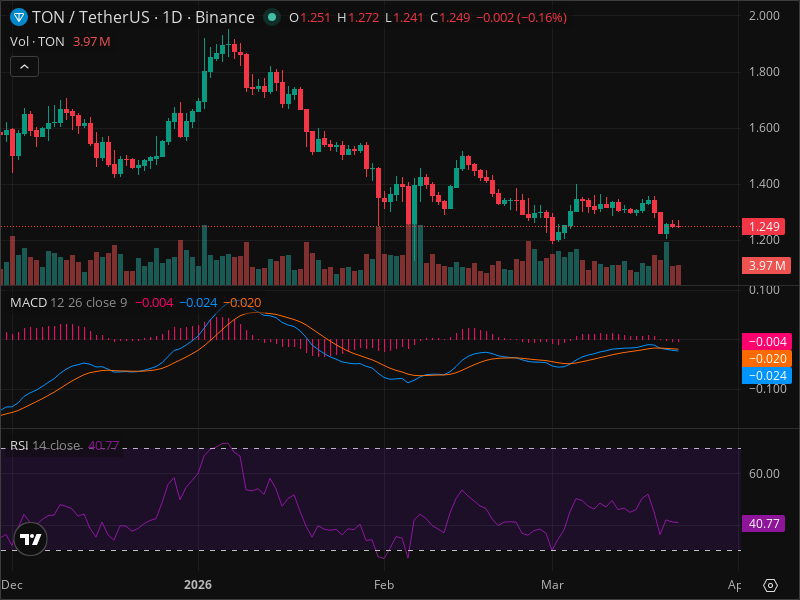Open chart settings hexagon gear icon
800x600 pixels.
tap(770, 585)
